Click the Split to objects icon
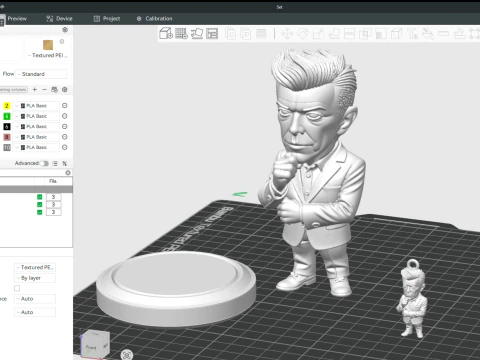 pyautogui.click(x=230, y=34)
